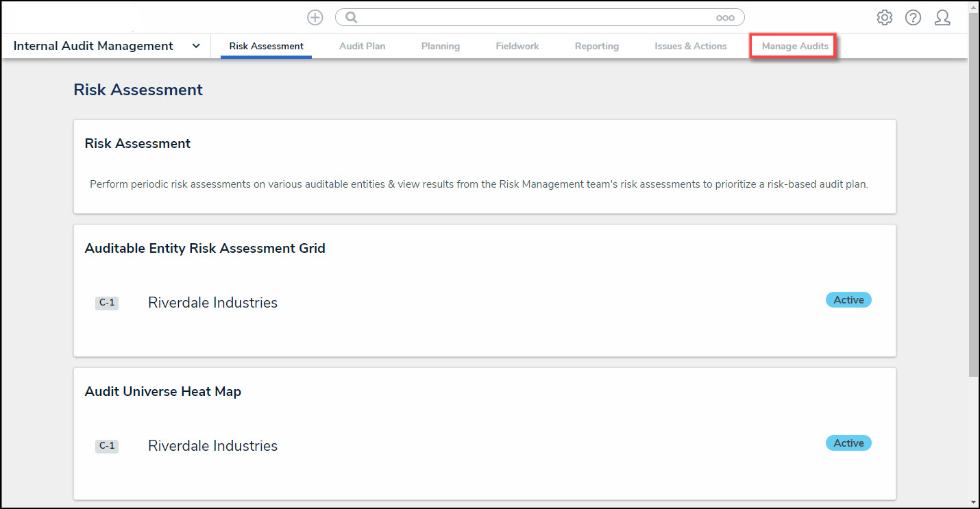The height and width of the screenshot is (509, 980).
Task: Click Active badge in Risk Assessment Grid
Action: 848,300
